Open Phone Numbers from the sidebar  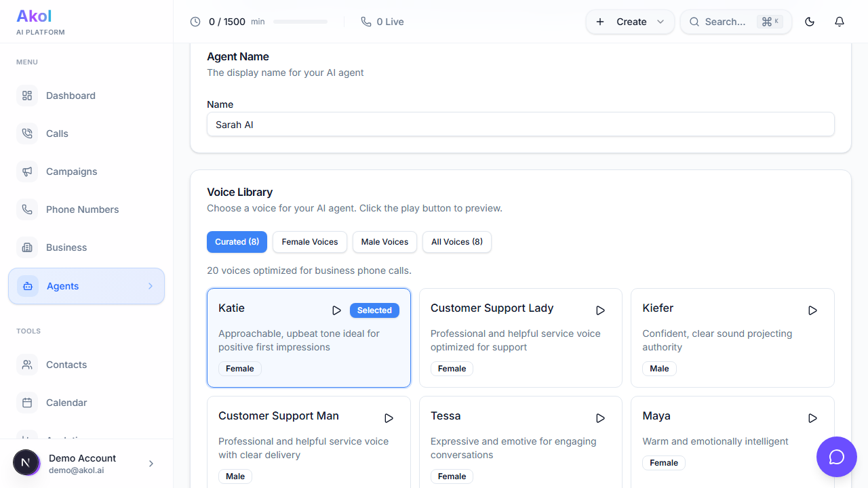(x=83, y=209)
